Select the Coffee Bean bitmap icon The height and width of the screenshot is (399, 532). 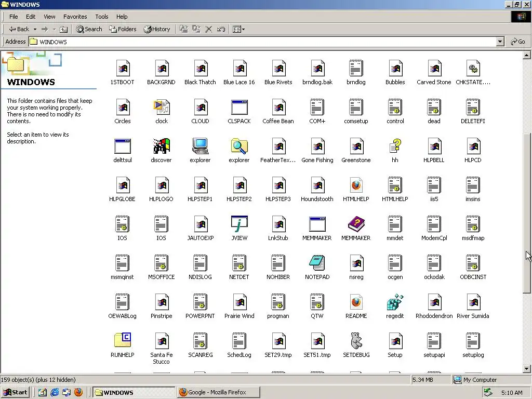coord(278,107)
